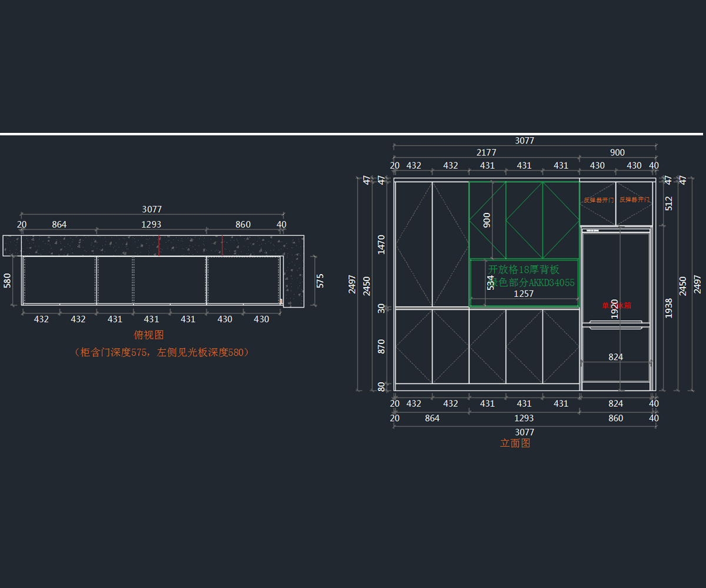
Task: Select the green 开放格18厚背板 annotation
Action: (x=524, y=270)
